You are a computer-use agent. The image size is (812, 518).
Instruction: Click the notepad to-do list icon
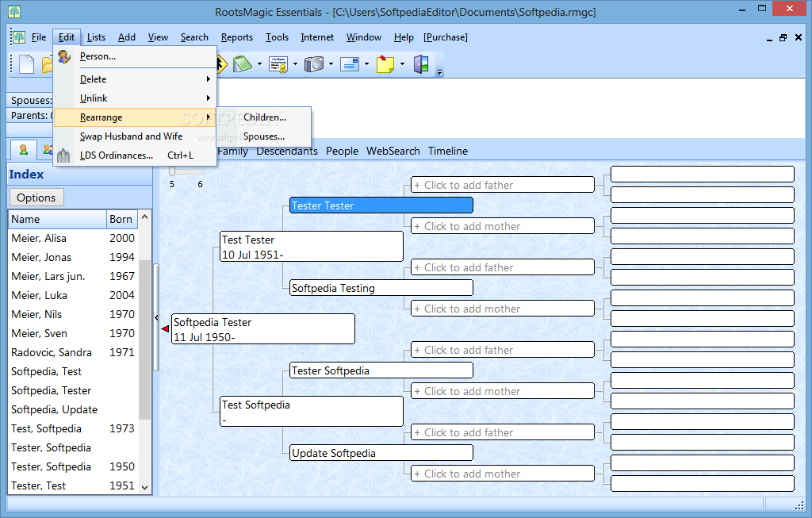tap(242, 64)
